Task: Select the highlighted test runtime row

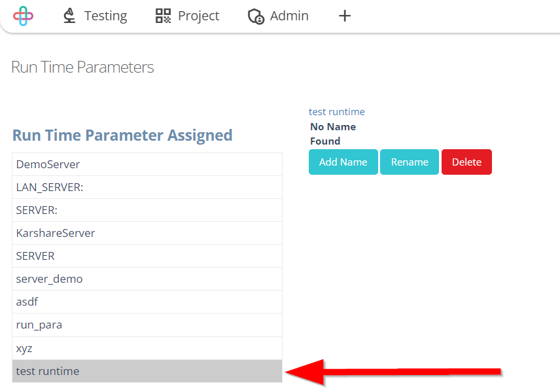Action: [147, 371]
